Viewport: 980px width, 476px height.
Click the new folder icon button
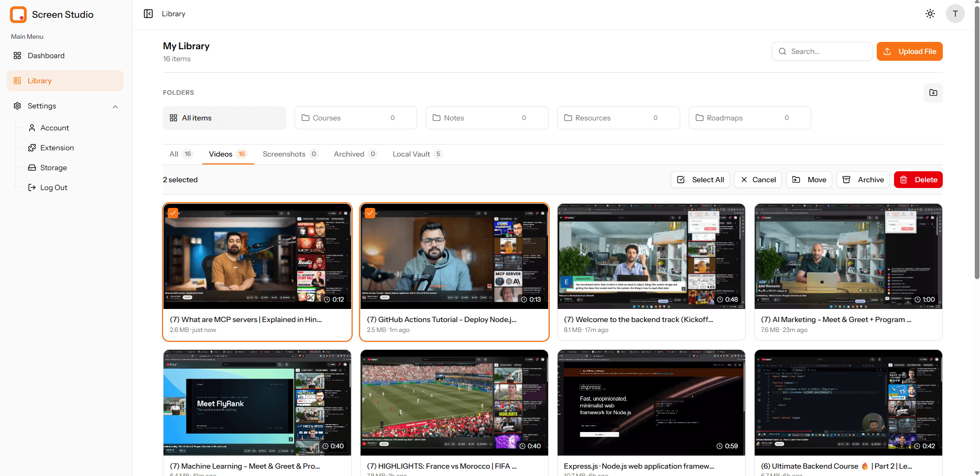[933, 93]
